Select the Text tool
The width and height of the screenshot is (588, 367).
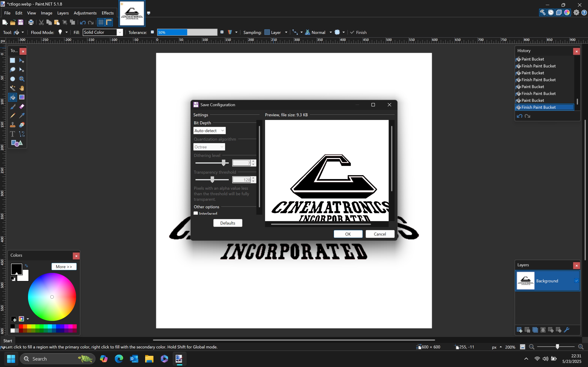point(12,134)
